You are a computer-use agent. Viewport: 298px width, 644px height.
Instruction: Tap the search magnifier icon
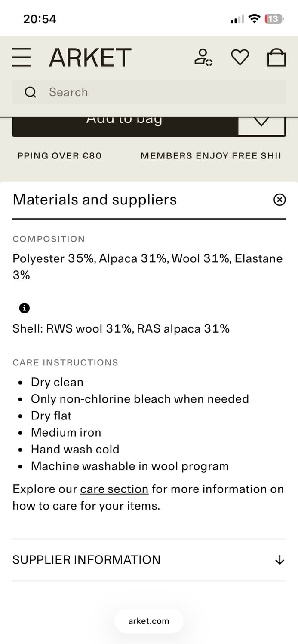coord(30,92)
